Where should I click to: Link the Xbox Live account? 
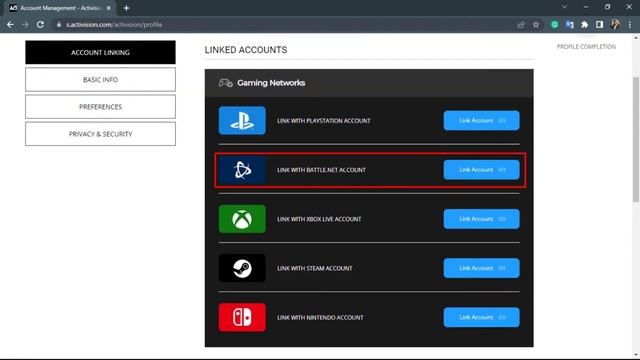482,219
